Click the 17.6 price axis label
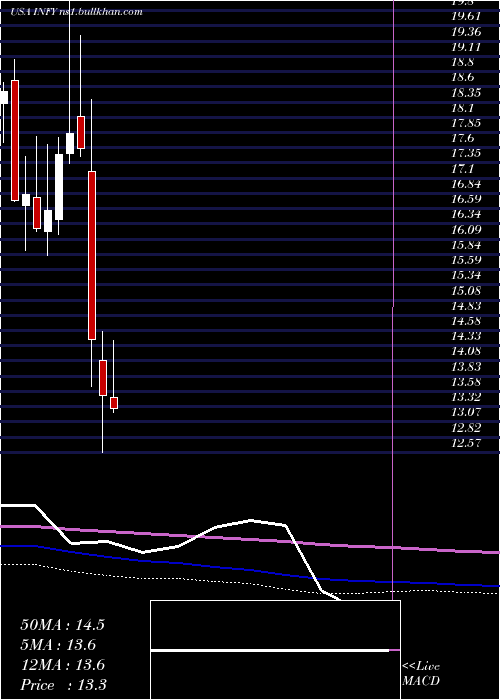 click(462, 138)
